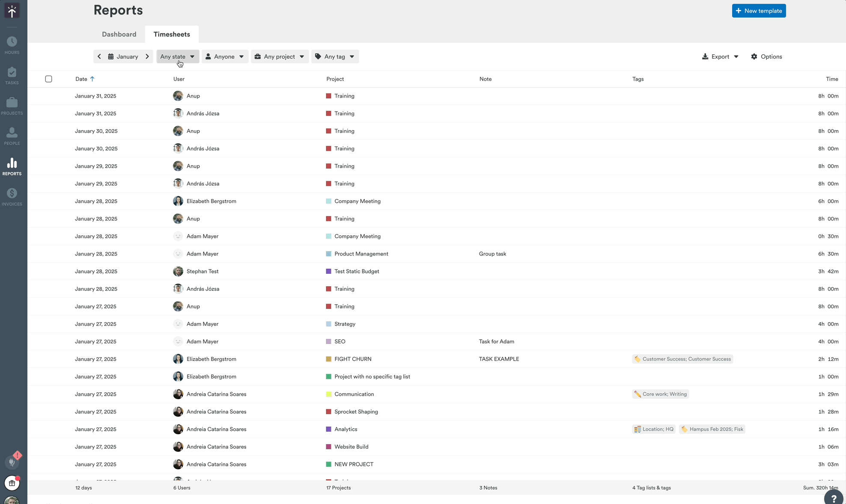Open the Options settings button
The image size is (846, 504).
(x=766, y=56)
